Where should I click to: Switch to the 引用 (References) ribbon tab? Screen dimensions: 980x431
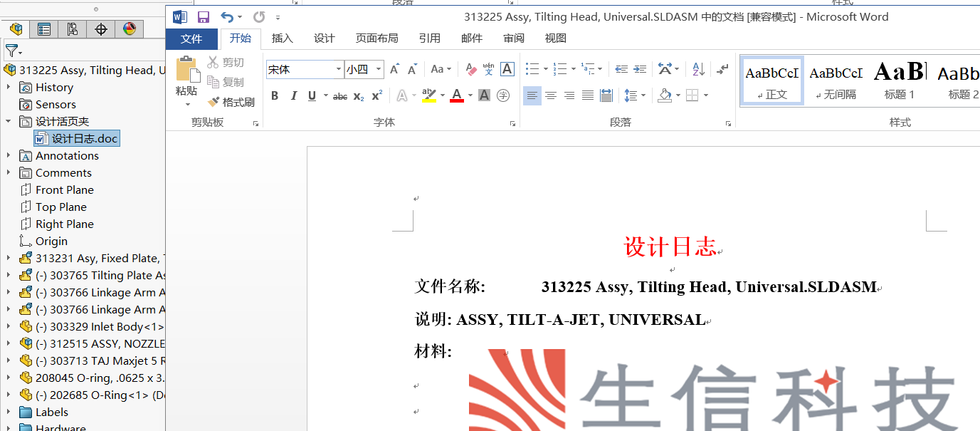[x=430, y=38]
